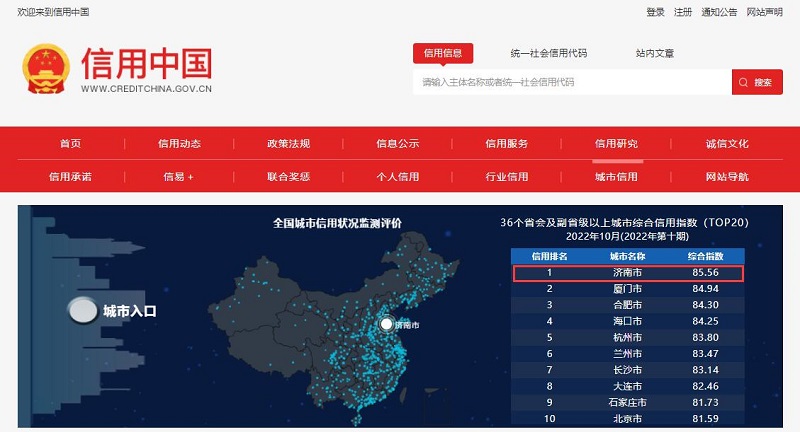Screen dimensions: 800x432
Task: Open the 信用承诺 menu item
Action: point(70,176)
